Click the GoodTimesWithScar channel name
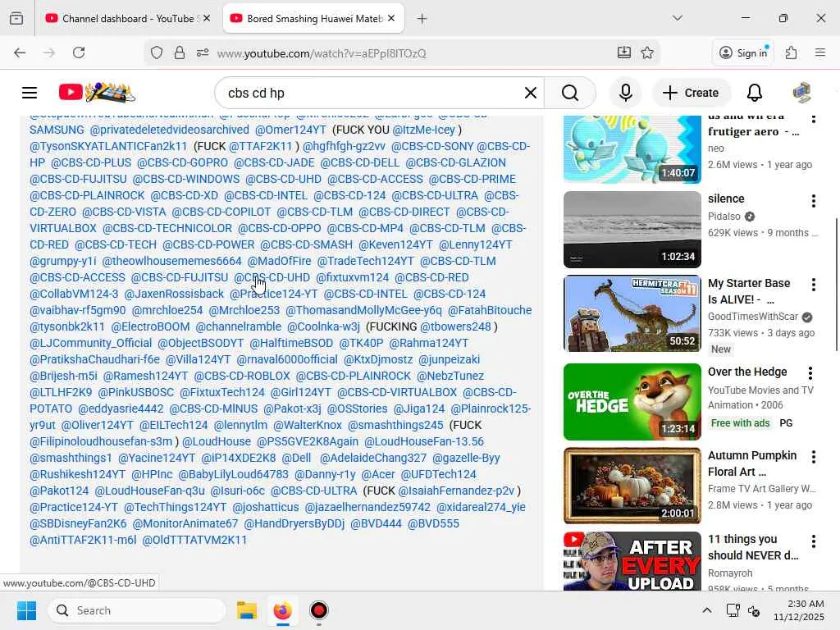Screen dimensions: 840x630 pyautogui.click(x=753, y=317)
